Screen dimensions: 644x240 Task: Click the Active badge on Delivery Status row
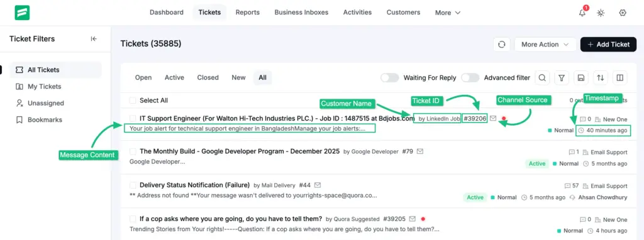click(475, 197)
